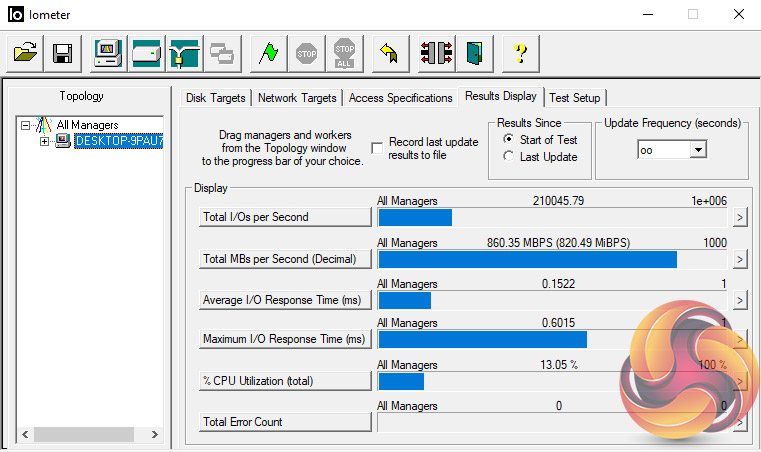Click the 1e+006 scale maximum
Screen dimensions: 761x452
pos(709,201)
